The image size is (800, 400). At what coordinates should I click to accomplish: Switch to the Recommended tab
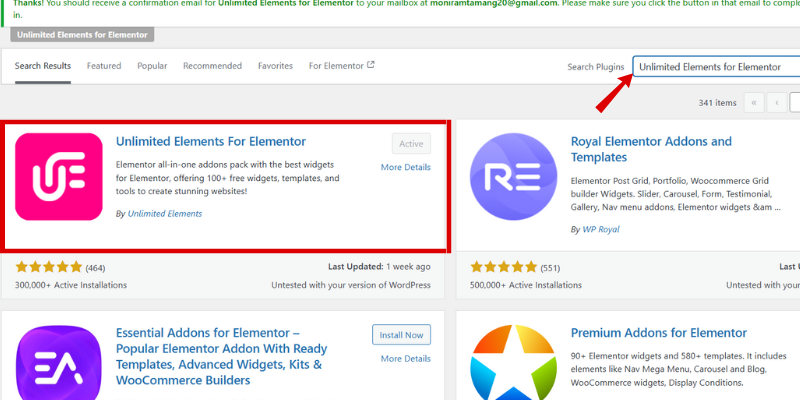(x=212, y=66)
